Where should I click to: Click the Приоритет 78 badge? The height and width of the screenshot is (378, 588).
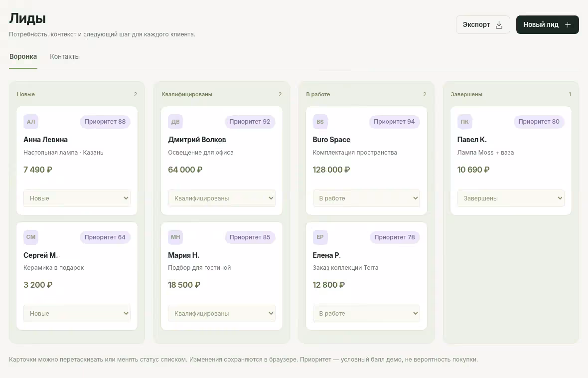pyautogui.click(x=395, y=237)
